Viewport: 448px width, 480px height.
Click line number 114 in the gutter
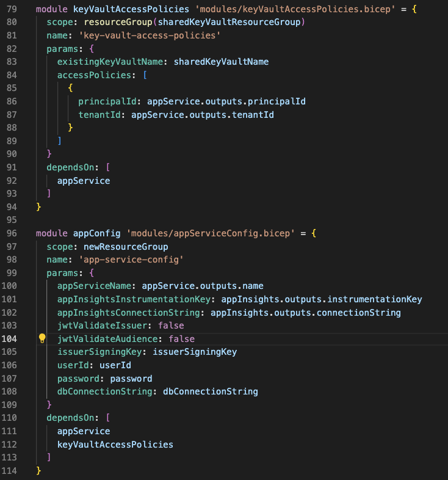[9, 470]
